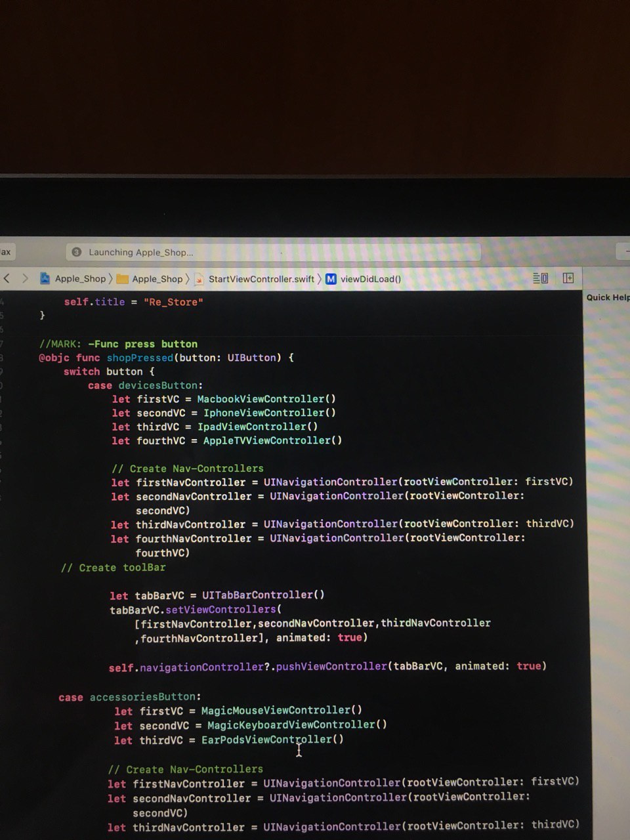Image resolution: width=630 pixels, height=840 pixels.
Task: Click the add editor split icon
Action: pos(568,278)
